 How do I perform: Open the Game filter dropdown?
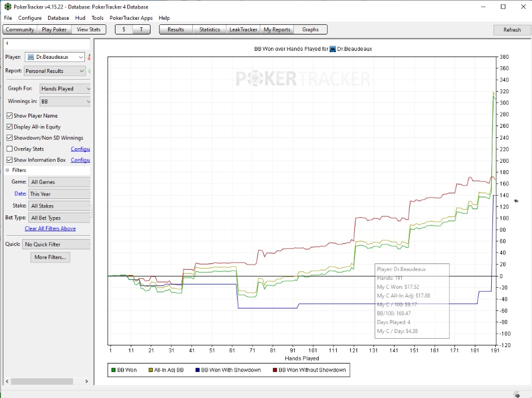59,182
